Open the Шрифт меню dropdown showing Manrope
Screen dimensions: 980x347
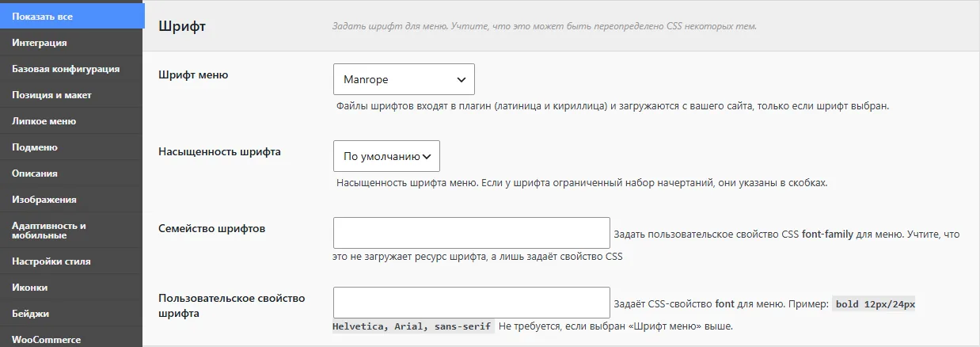404,79
